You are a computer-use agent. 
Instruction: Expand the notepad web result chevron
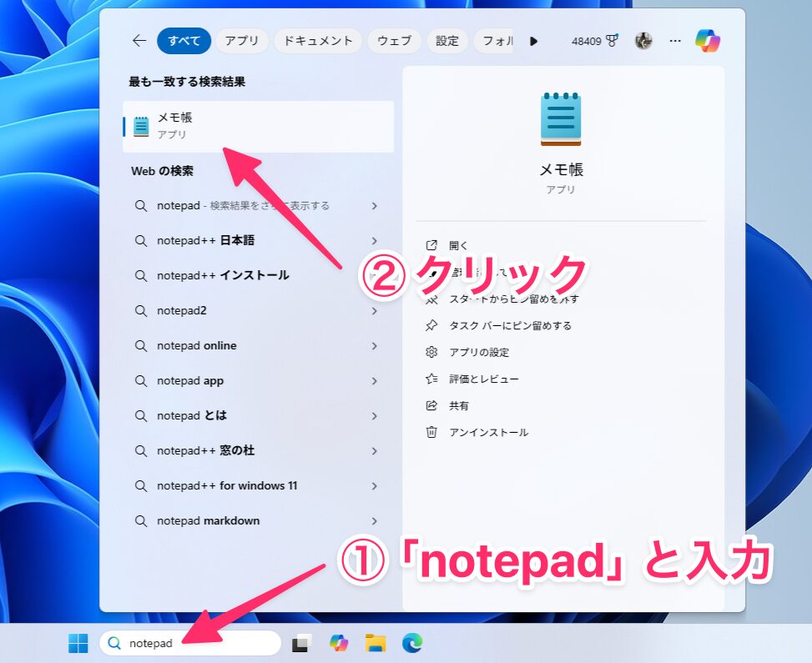[375, 206]
